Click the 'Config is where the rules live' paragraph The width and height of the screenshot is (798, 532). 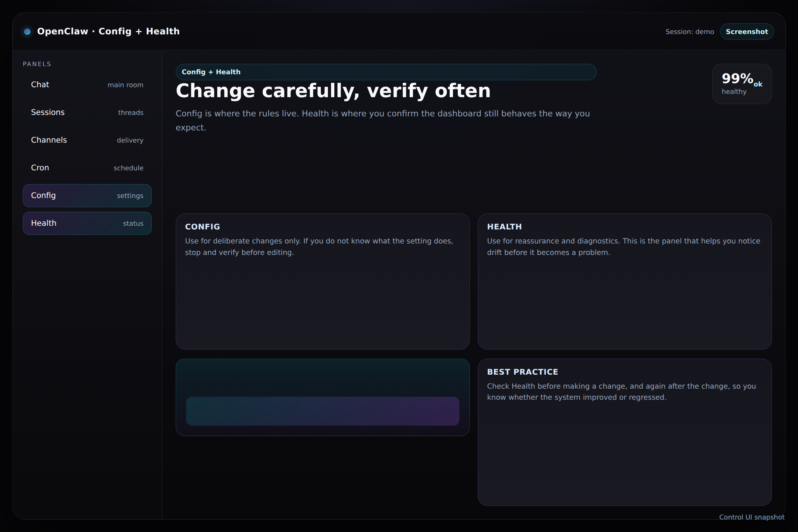click(383, 120)
